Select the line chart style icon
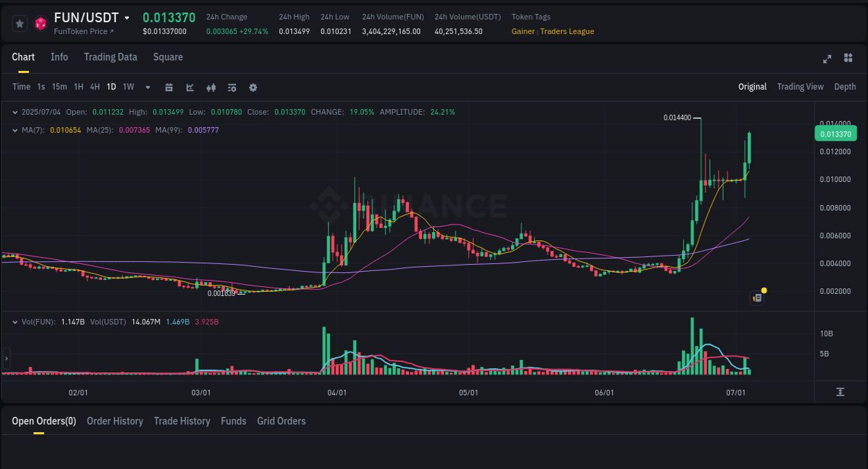Viewport: 868px width, 469px height. point(190,87)
